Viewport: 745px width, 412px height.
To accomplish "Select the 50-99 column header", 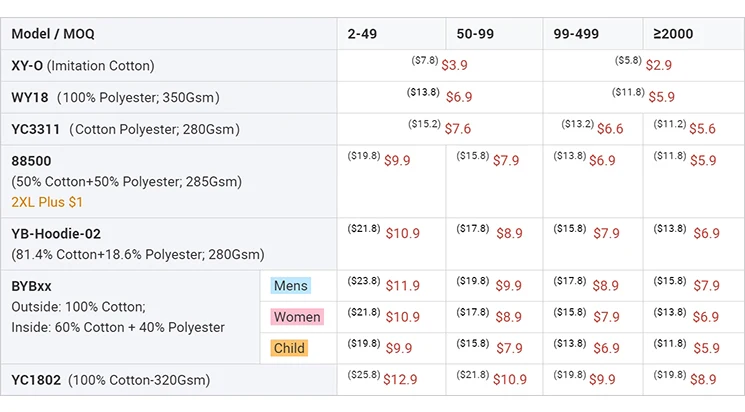I will [494, 34].
